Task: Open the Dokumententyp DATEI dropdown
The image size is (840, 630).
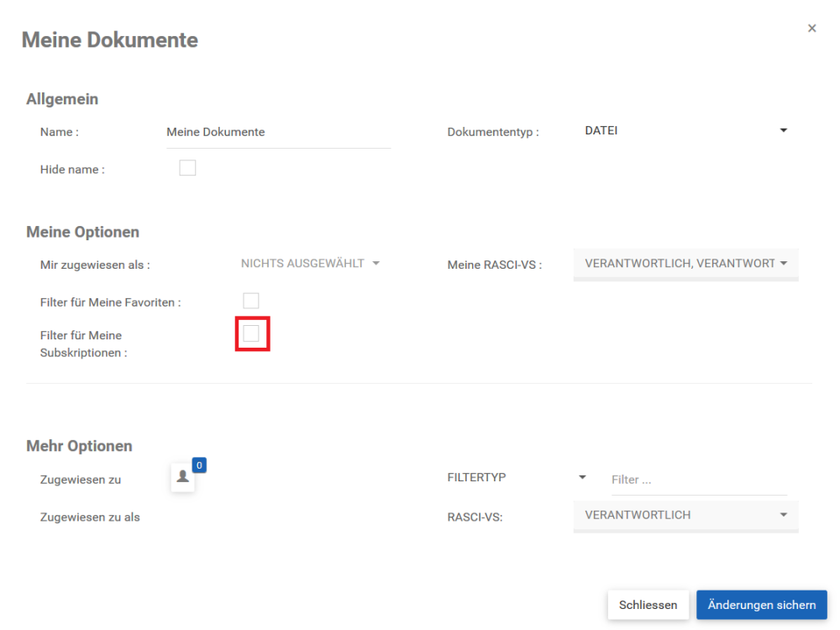Action: 685,131
